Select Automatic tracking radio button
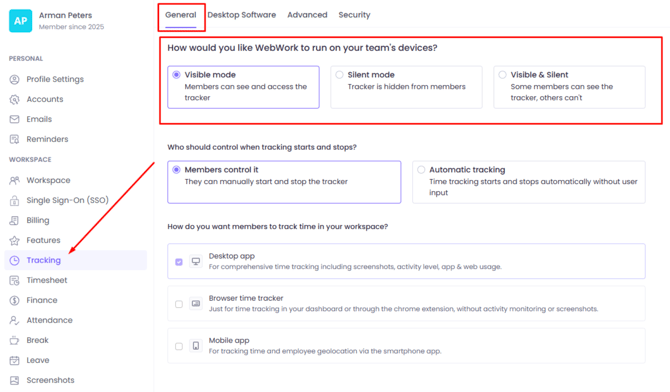 click(421, 170)
